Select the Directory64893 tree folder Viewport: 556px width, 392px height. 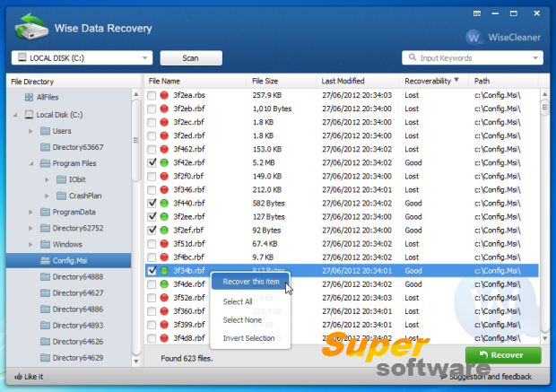tap(68, 326)
